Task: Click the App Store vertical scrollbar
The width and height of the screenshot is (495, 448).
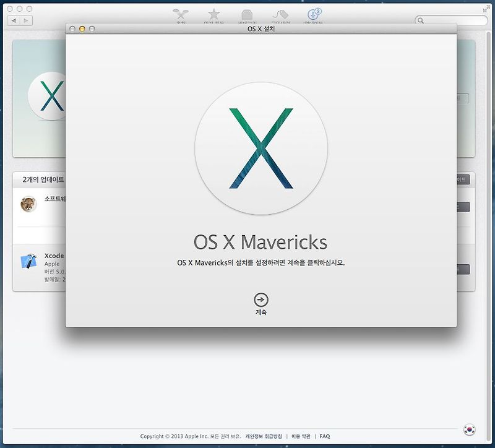Action: tap(489, 234)
